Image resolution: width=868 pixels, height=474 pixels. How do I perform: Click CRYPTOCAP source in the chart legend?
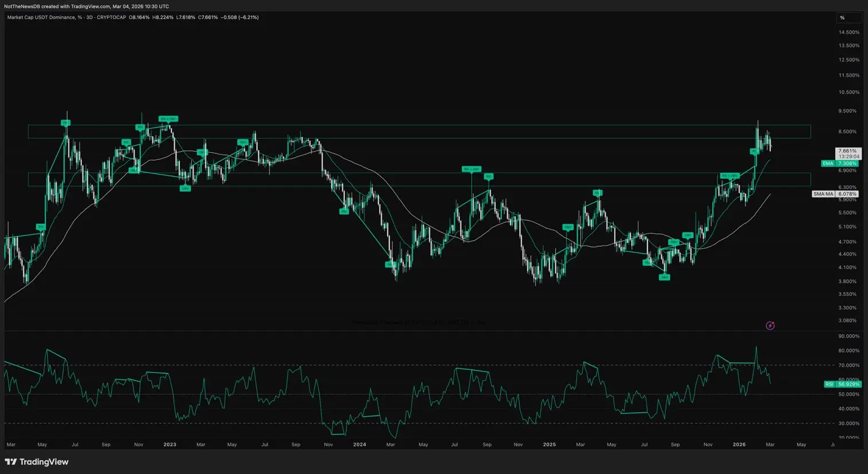pos(111,18)
